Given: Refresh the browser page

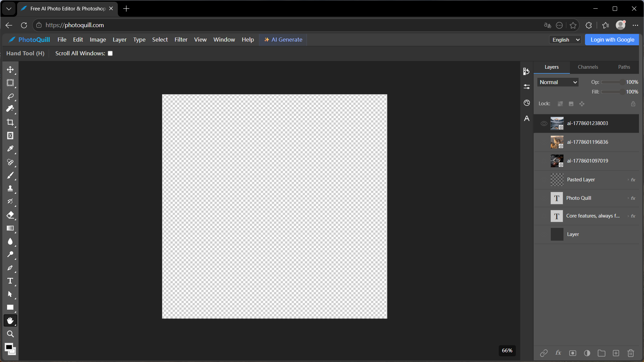Looking at the screenshot, I should [24, 25].
